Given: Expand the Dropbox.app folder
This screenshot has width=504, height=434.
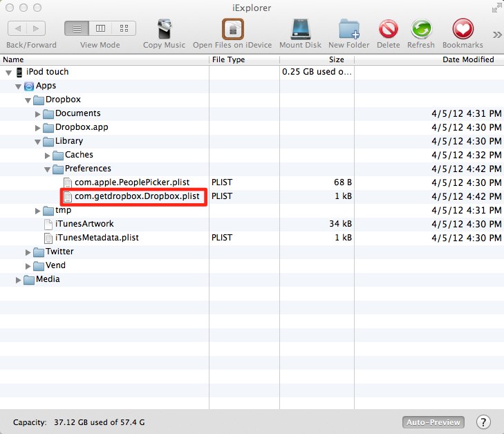Looking at the screenshot, I should (x=37, y=128).
